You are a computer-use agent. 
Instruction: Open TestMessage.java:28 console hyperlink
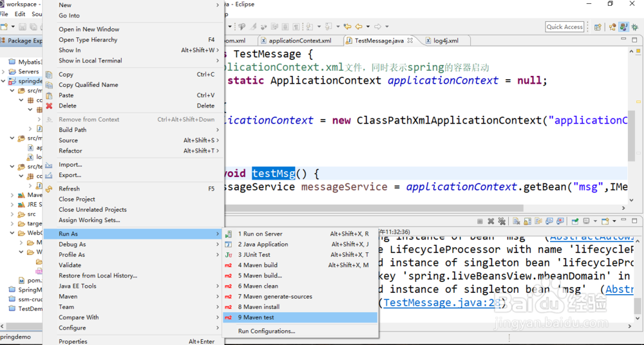tap(443, 303)
